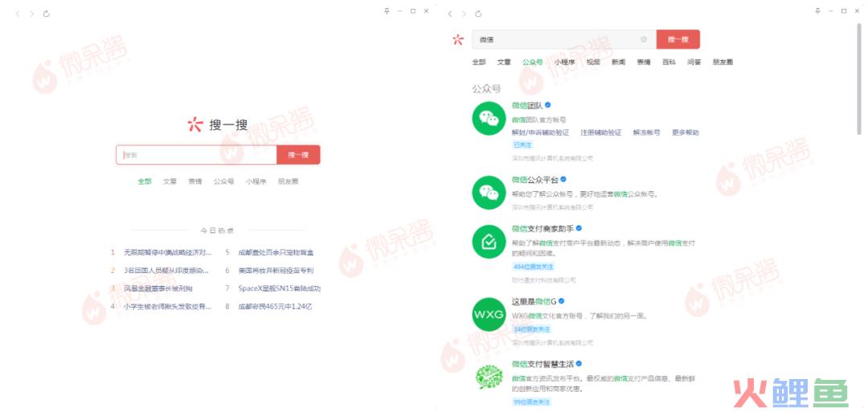This screenshot has width=868, height=412.
Task: Switch to 百科 tab in right window
Action: (x=669, y=63)
